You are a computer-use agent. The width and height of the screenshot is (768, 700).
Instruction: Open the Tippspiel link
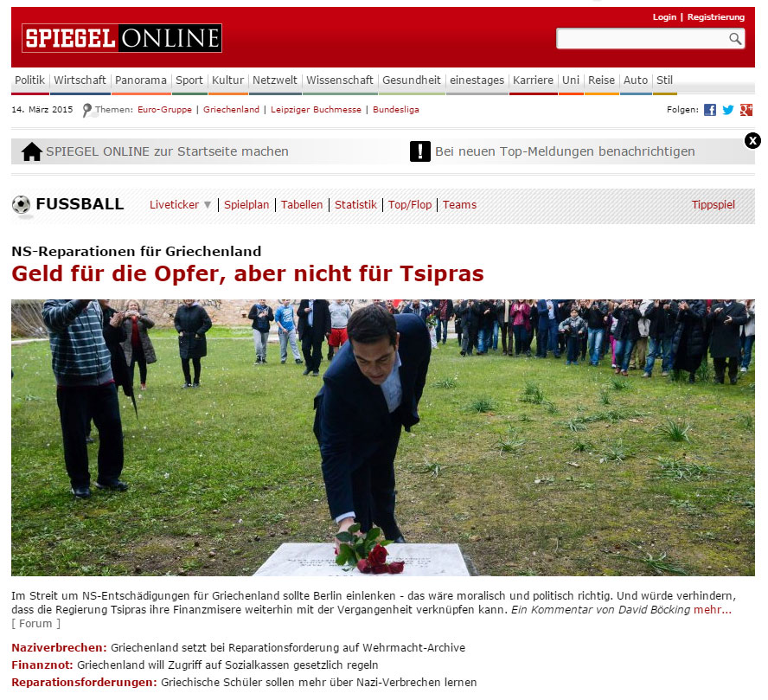(x=714, y=205)
